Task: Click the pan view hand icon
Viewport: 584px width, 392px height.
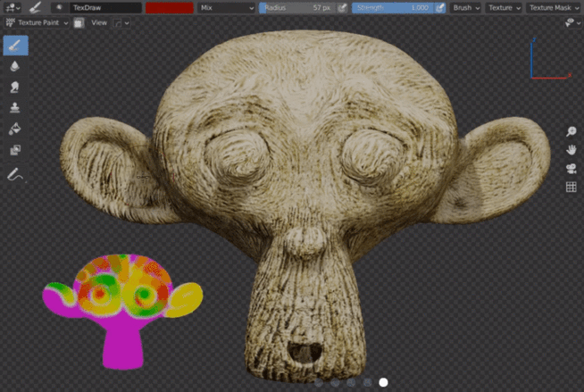Action: point(571,150)
